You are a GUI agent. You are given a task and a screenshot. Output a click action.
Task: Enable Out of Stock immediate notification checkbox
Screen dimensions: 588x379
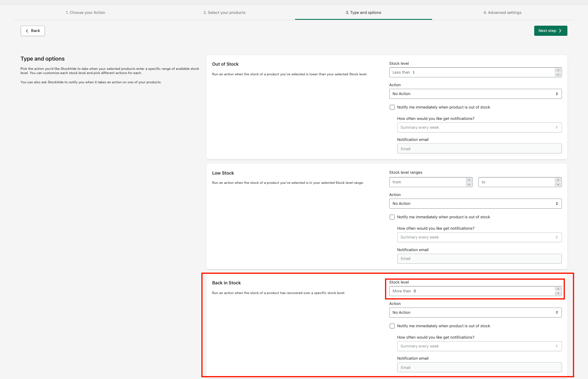coord(392,107)
